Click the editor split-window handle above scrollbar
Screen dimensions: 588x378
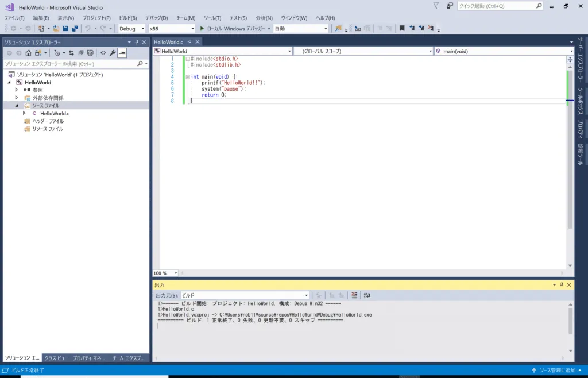tap(570, 59)
